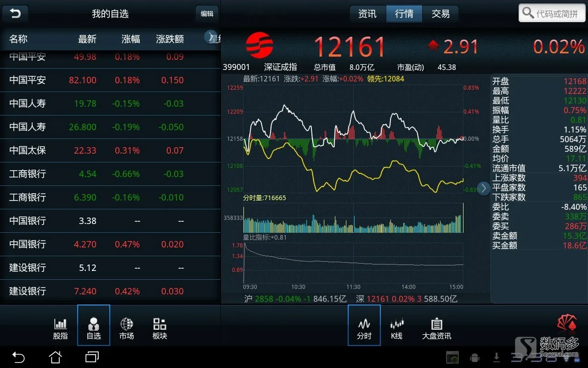Viewport: 588px width, 368px height.
Task: Tap the 沪 2858 index ticker
Action: point(295,299)
